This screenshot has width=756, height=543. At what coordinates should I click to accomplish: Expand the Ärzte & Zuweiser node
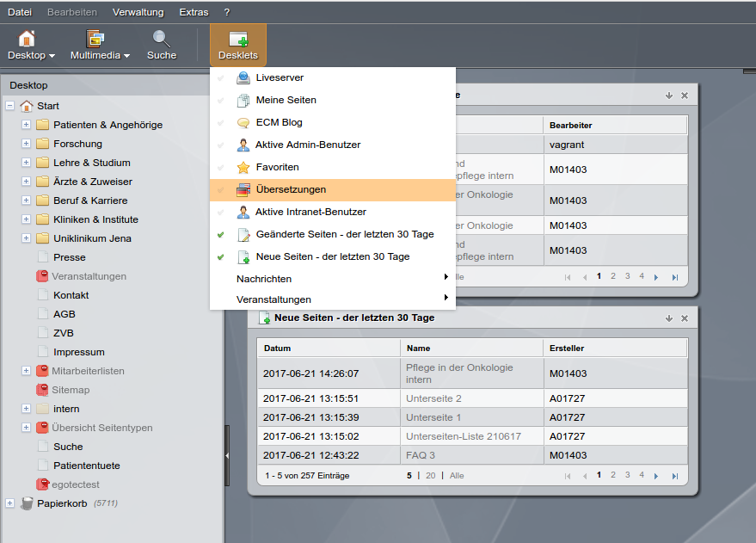[26, 182]
